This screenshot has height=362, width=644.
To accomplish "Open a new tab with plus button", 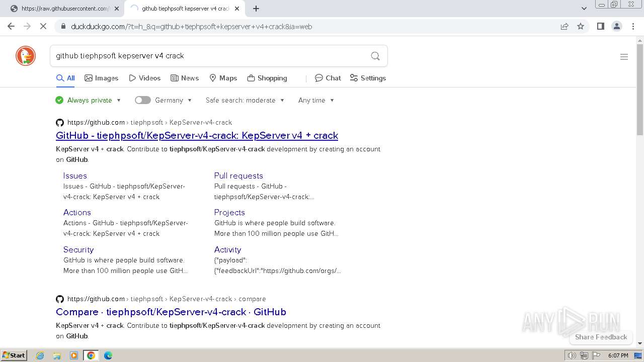I will [256, 9].
